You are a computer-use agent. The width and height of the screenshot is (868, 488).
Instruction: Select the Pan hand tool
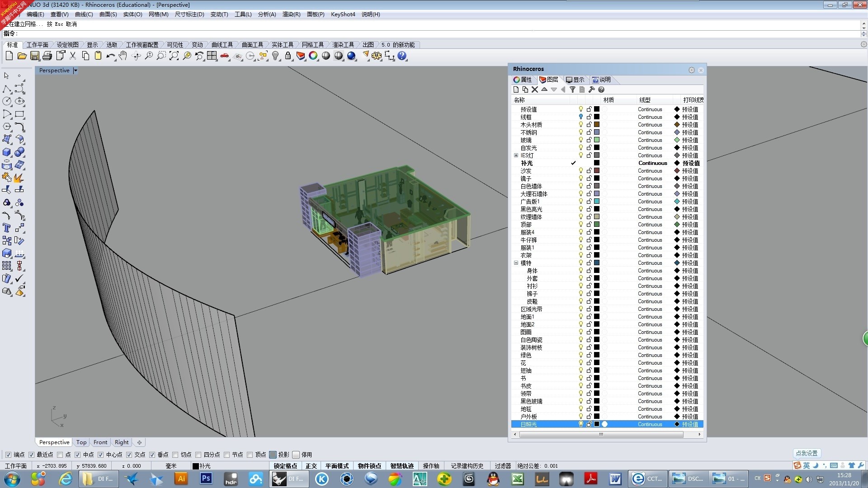tap(123, 56)
